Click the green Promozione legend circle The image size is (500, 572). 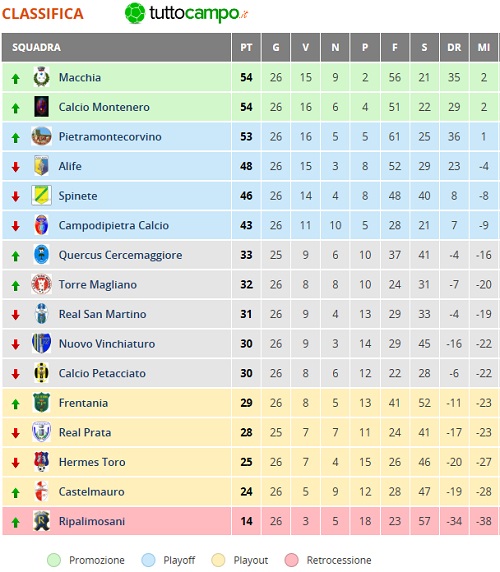point(54,560)
